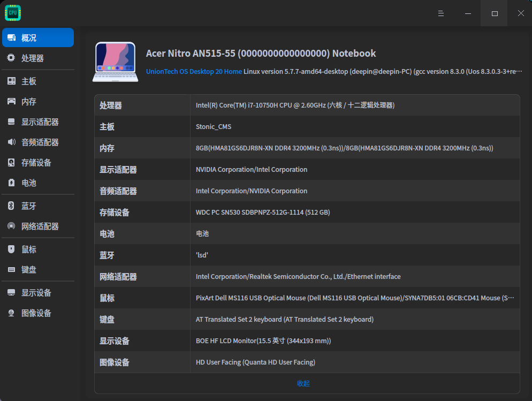Select Intel Corporation/NVIDIA Corporation audio value
Screen dimensions: 532x401
[x=252, y=191]
